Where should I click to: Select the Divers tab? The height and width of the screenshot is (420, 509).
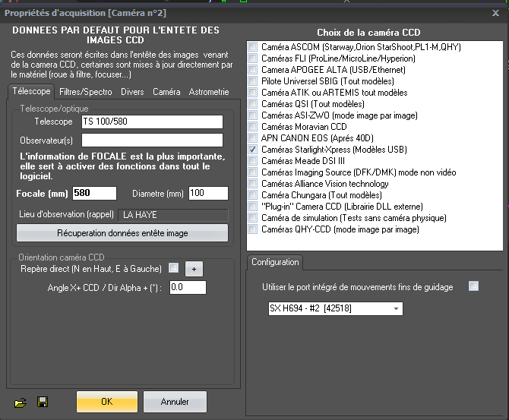[134, 92]
